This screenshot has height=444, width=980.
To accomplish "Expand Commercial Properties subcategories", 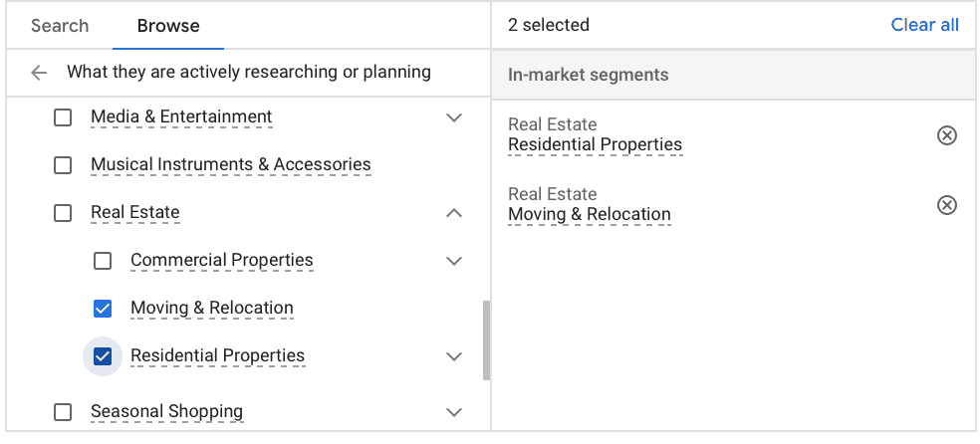I will (x=454, y=261).
